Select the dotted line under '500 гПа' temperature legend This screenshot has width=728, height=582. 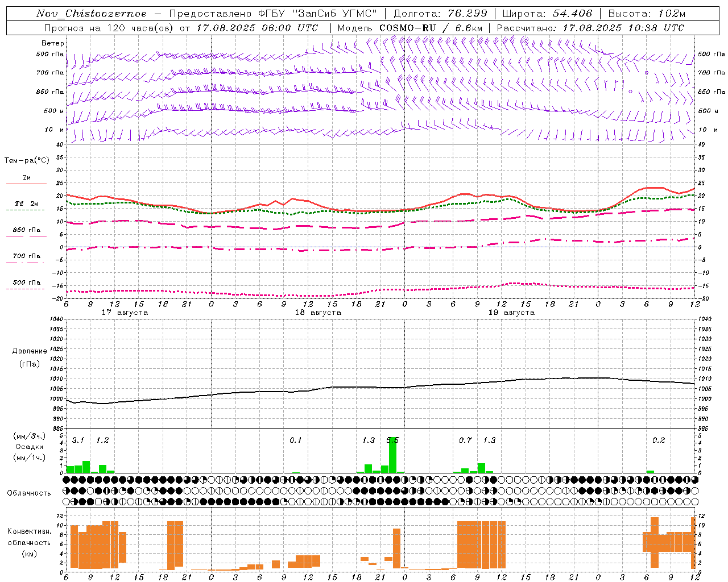point(26,289)
